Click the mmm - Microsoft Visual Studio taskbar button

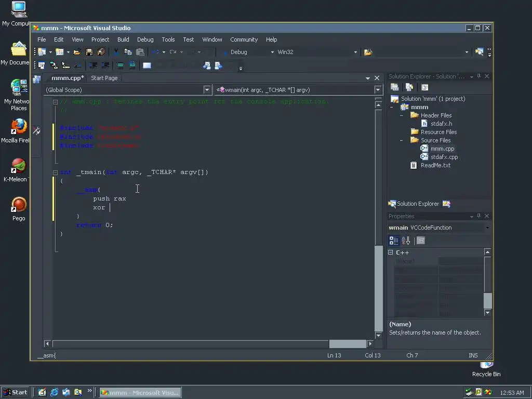(140, 393)
